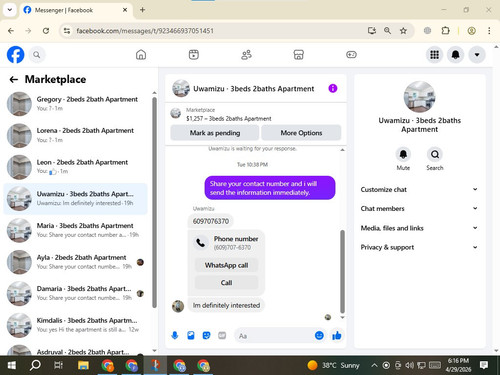This screenshot has height=375, width=500.
Task: Open the Gregory 2beds 2bath Apartment chat
Action: click(x=75, y=104)
